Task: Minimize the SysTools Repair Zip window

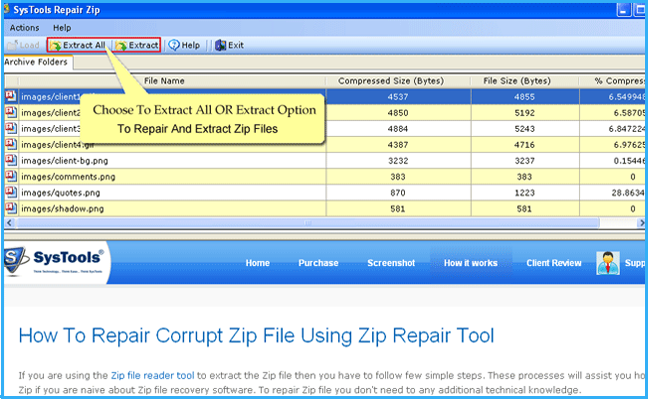Action: coord(623,10)
